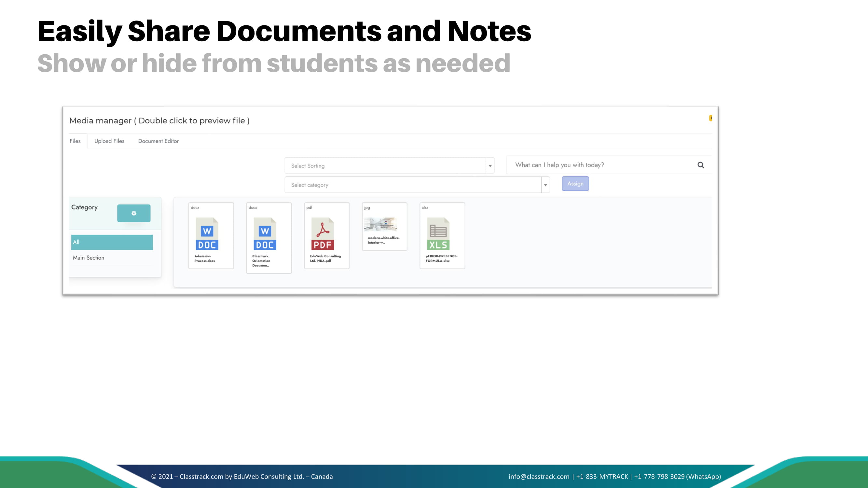Open the Select Sorting combo box
Image resolution: width=868 pixels, height=488 pixels.
[x=385, y=166]
